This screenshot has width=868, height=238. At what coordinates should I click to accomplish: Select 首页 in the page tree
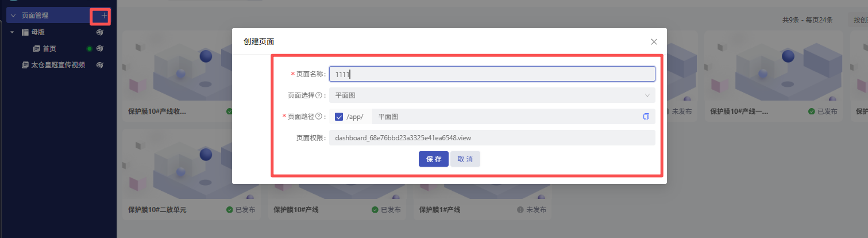49,49
